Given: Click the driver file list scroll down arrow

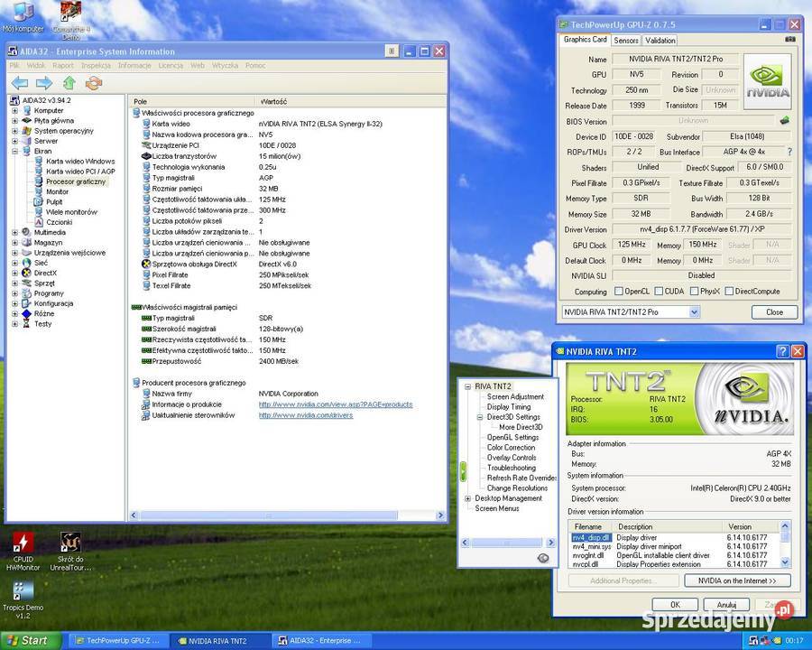Looking at the screenshot, I should click(785, 562).
